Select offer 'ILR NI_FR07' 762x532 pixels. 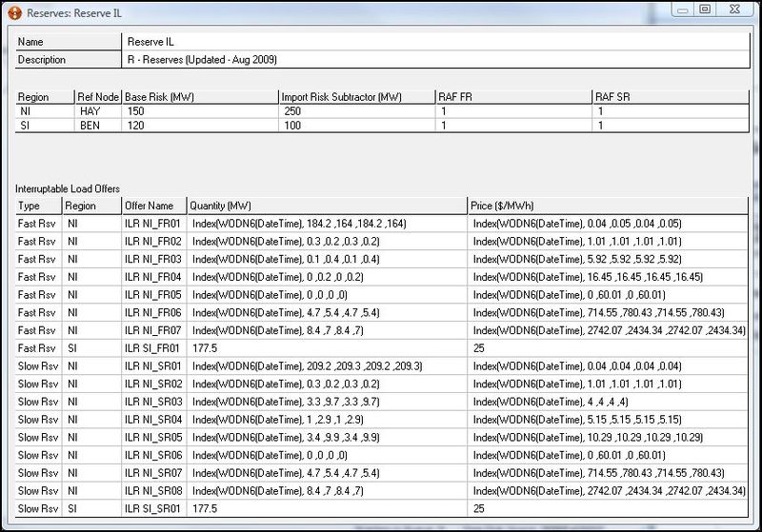(154, 330)
